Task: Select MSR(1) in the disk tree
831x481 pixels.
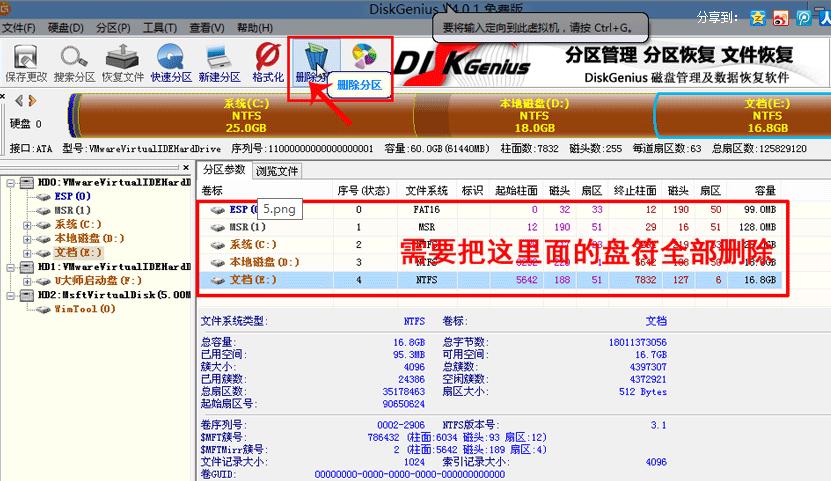Action: point(72,211)
